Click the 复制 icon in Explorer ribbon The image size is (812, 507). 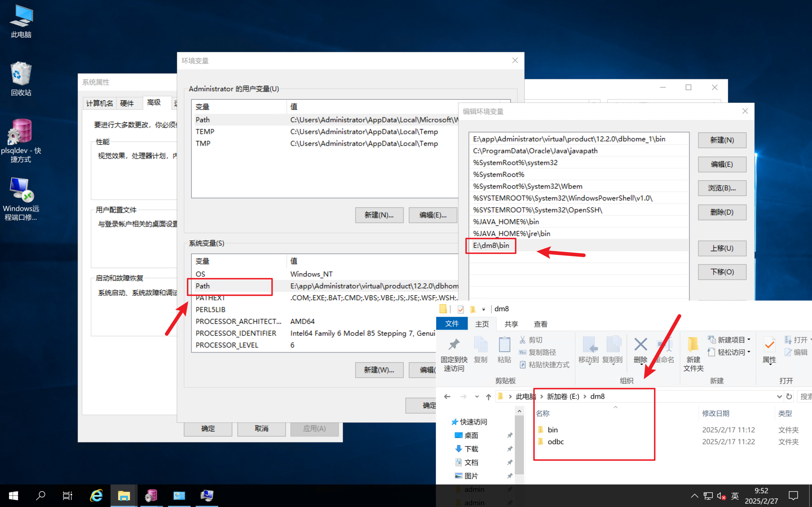(x=481, y=349)
